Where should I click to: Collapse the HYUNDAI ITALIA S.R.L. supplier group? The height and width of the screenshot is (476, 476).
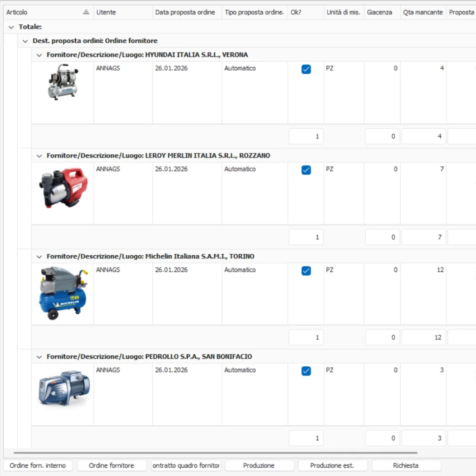(x=39, y=54)
